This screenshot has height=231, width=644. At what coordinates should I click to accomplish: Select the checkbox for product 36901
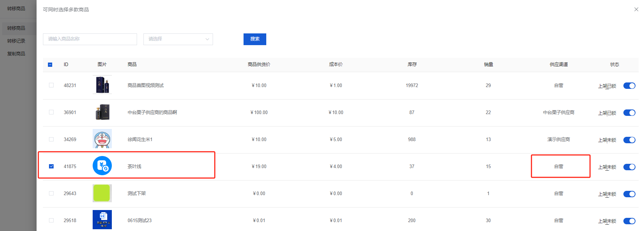point(51,112)
